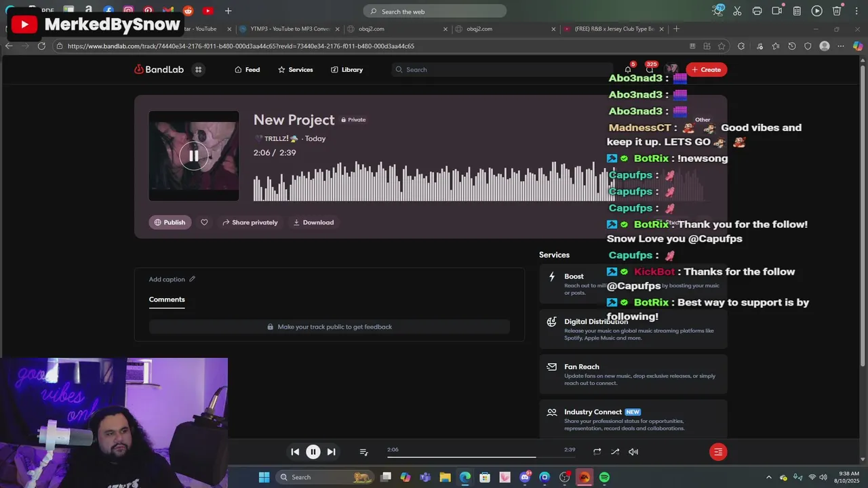Open Microsoft Teams from the taskbar
This screenshot has height=488, width=868.
(x=425, y=477)
